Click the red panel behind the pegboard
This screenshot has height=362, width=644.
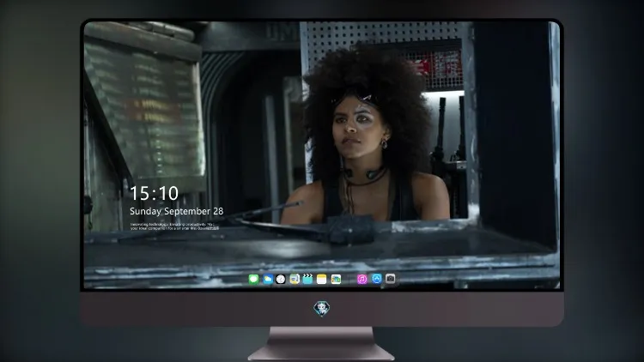(436, 69)
